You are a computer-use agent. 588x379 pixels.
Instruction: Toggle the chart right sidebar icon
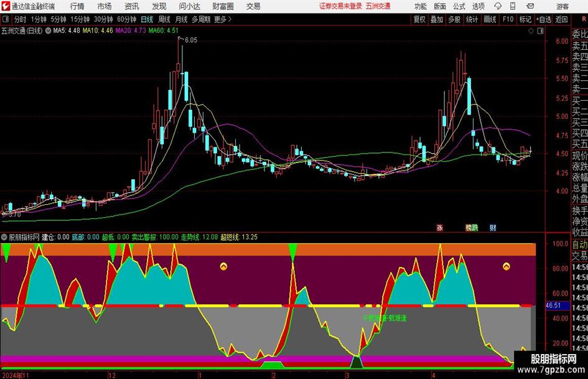point(540,31)
